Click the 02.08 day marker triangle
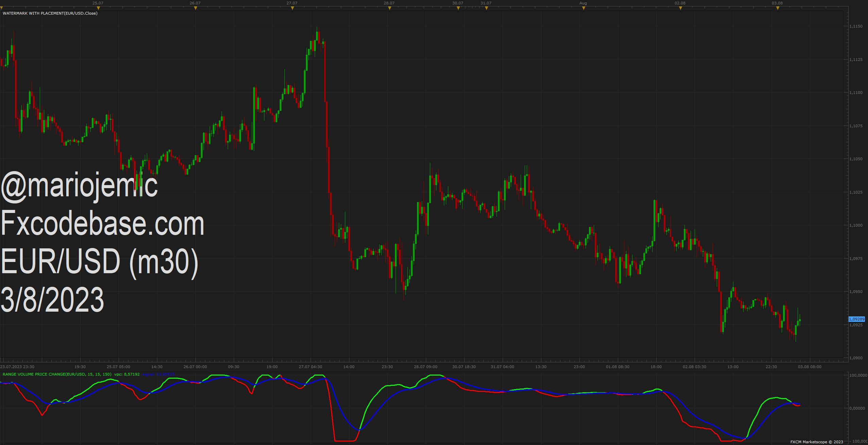This screenshot has width=868, height=445. click(x=680, y=8)
